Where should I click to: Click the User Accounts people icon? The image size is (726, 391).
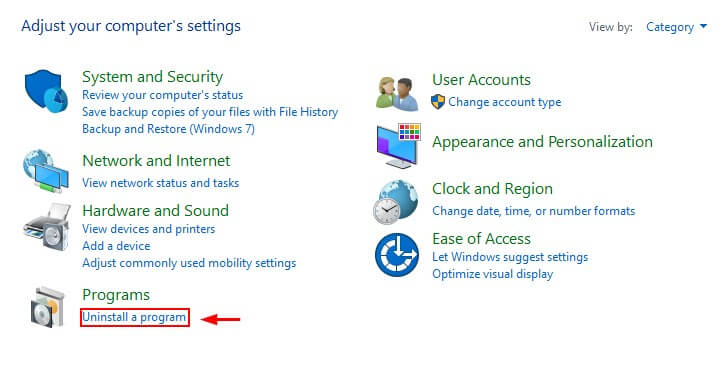click(397, 94)
